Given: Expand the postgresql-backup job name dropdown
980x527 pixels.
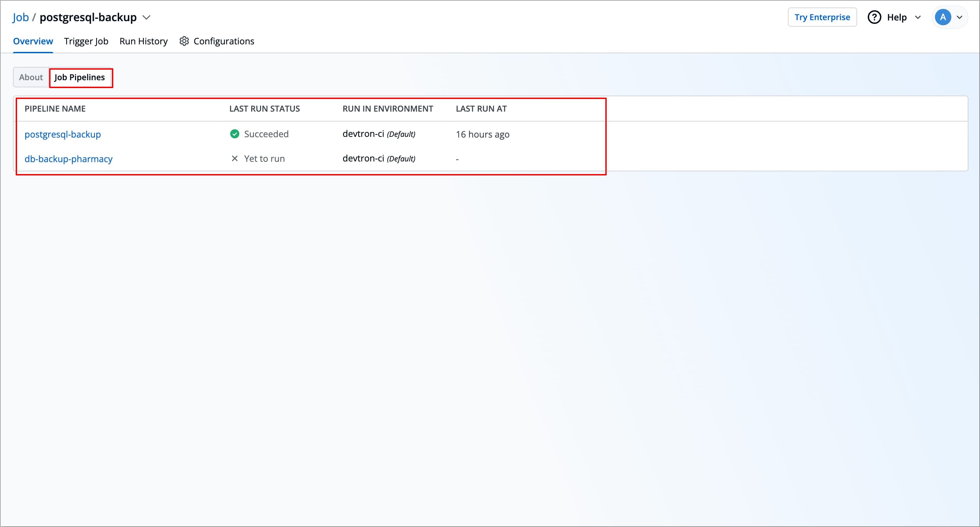Looking at the screenshot, I should click(x=146, y=17).
